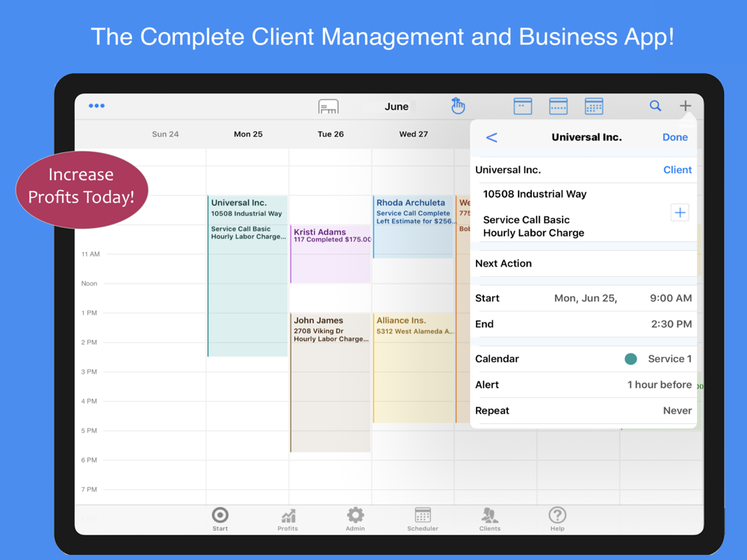This screenshot has width=747, height=560.
Task: Click the 11 AM time label
Action: (90, 255)
